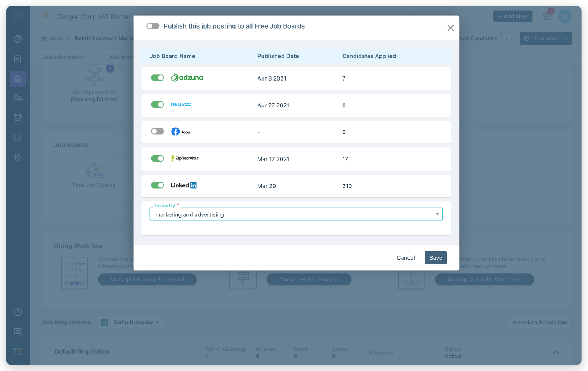Open the Industry dropdown
The height and width of the screenshot is (371, 588).
tap(436, 214)
